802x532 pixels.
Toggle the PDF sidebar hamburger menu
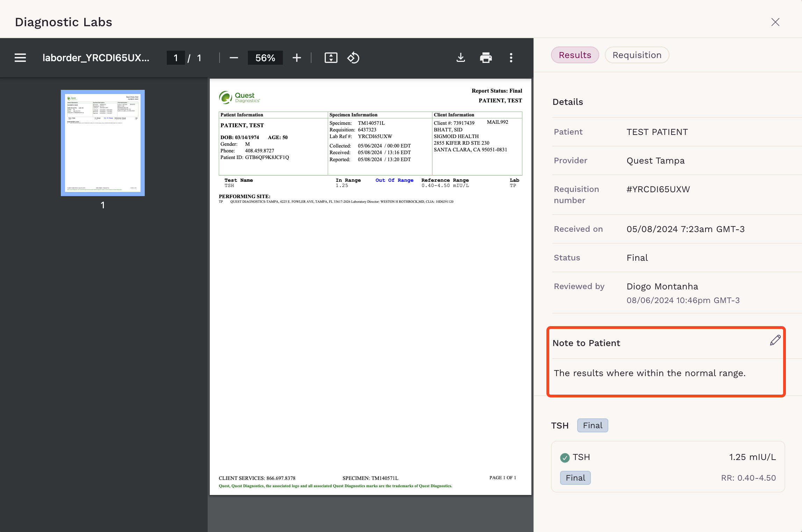click(20, 58)
